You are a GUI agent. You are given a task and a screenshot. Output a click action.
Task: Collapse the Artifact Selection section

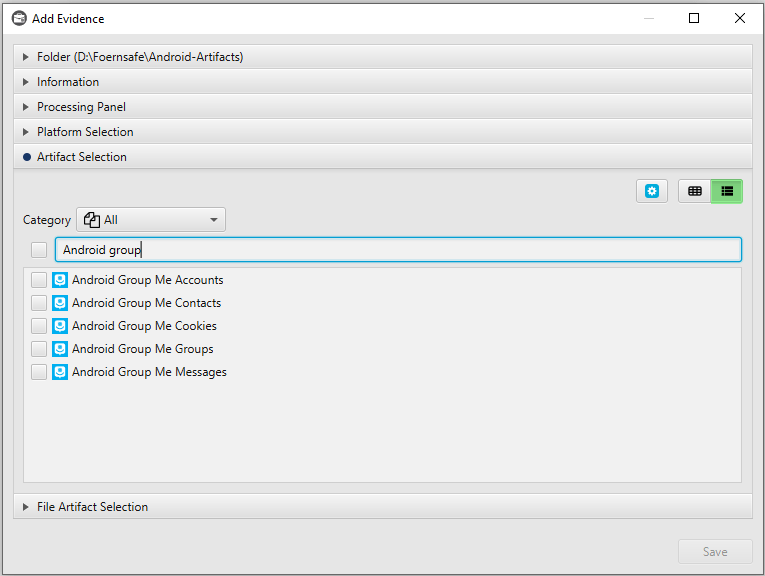pos(383,157)
